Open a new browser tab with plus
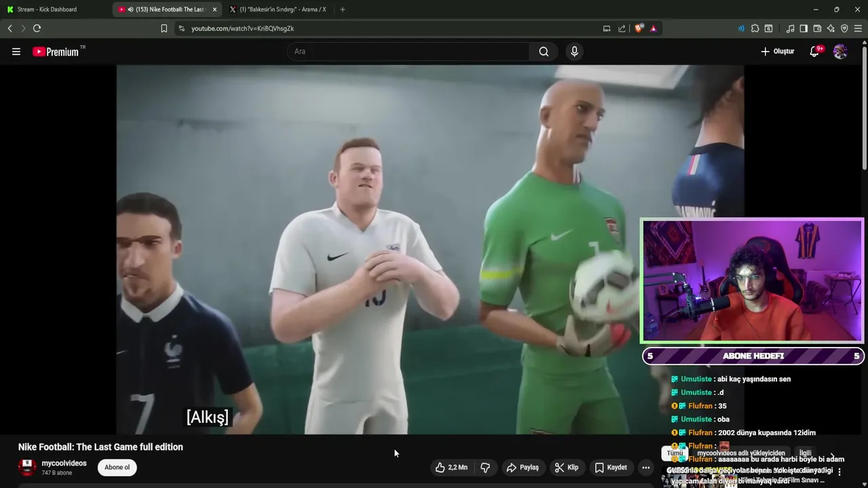This screenshot has width=868, height=488. point(342,9)
